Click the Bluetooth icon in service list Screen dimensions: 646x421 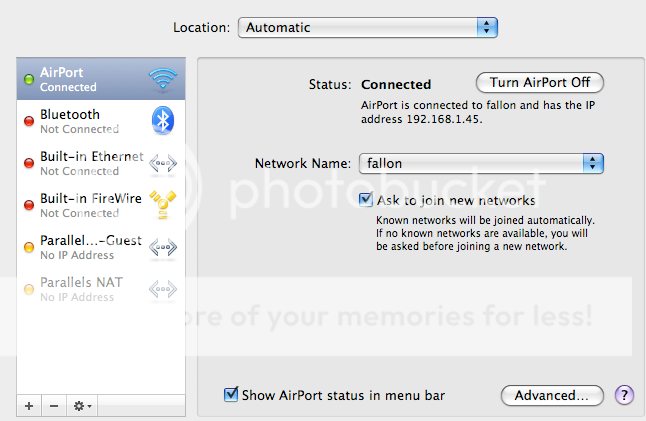pyautogui.click(x=163, y=120)
